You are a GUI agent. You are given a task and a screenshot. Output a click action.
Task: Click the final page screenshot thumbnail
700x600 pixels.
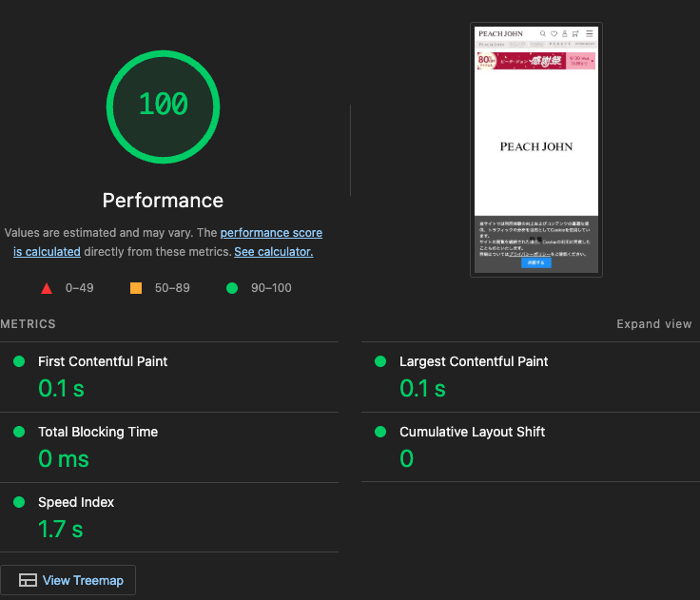[x=536, y=149]
